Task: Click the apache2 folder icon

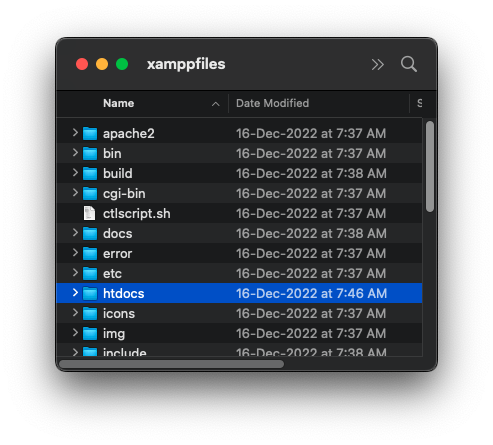Action: coord(90,133)
